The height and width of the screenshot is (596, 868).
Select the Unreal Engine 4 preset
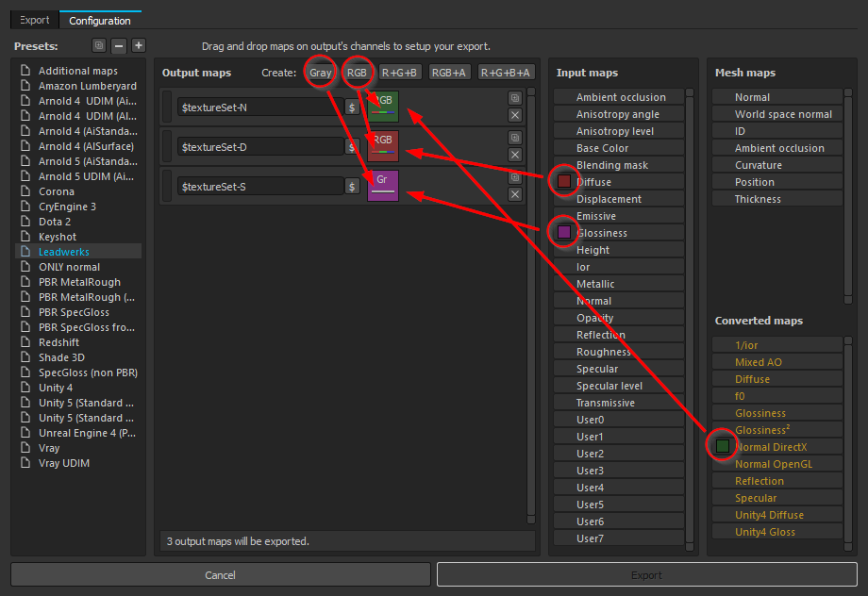(87, 433)
